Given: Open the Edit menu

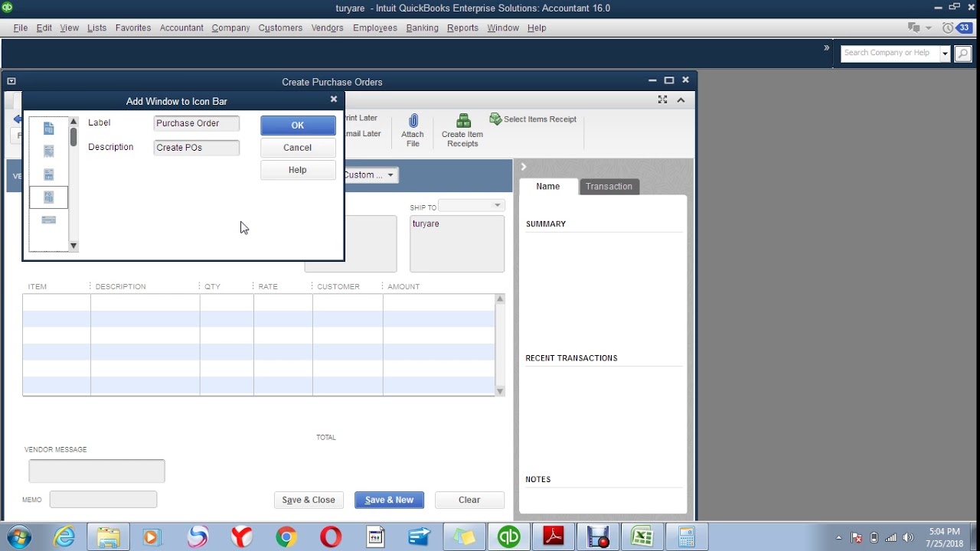Looking at the screenshot, I should [44, 28].
